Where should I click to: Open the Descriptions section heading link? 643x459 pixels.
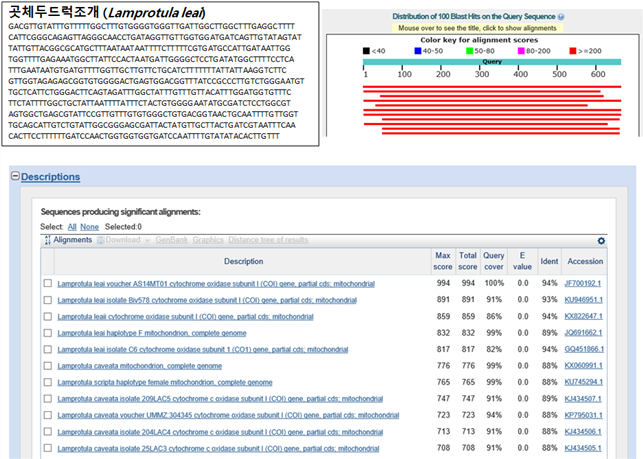tap(50, 177)
